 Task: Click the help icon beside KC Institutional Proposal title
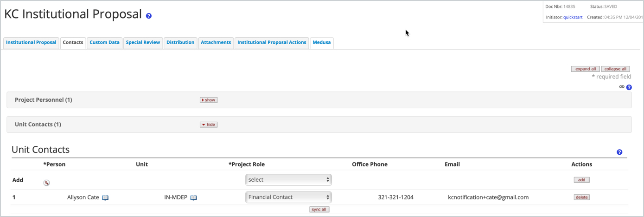pos(149,16)
